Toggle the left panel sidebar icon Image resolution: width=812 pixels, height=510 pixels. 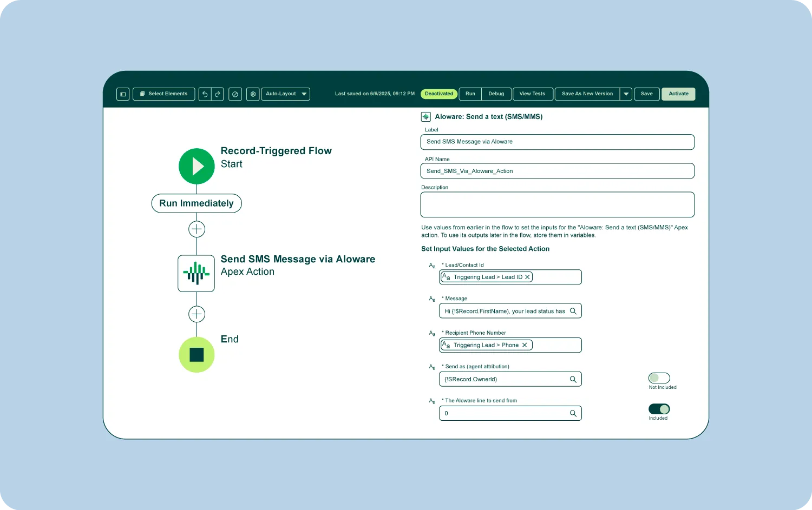123,94
